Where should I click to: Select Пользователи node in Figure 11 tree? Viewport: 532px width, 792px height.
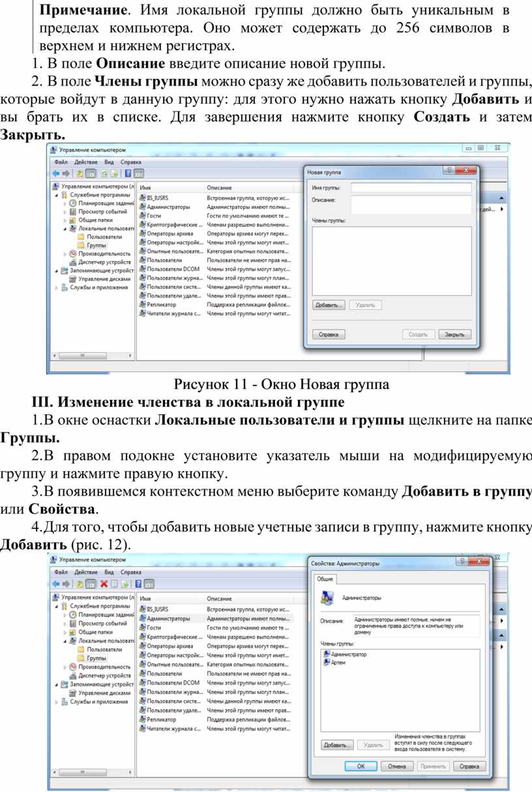[x=104, y=237]
